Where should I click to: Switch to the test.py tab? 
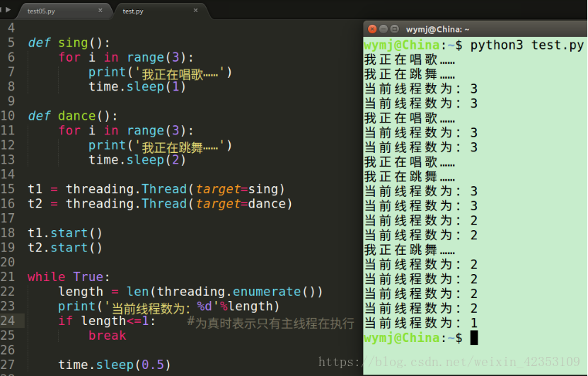[133, 11]
